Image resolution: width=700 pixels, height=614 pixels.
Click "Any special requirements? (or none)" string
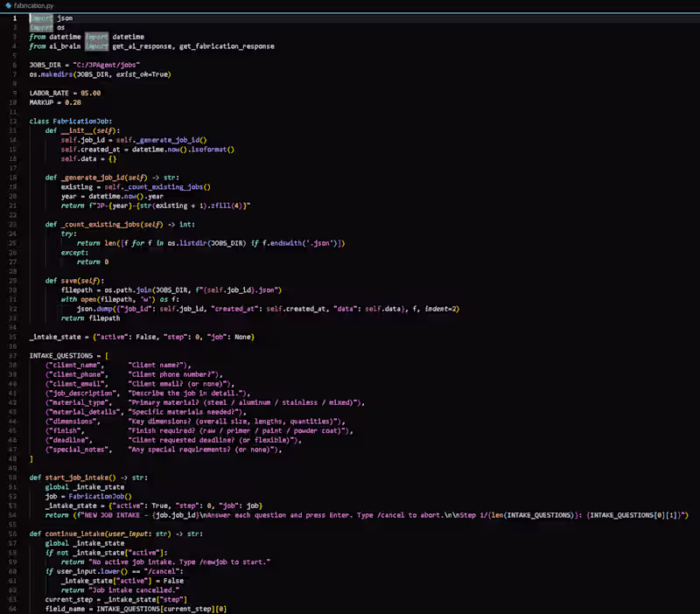(203, 450)
